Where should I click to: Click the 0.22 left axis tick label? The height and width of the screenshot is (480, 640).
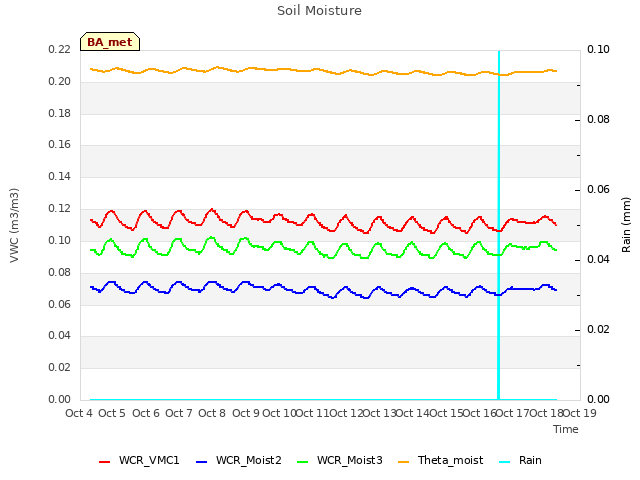click(x=60, y=49)
